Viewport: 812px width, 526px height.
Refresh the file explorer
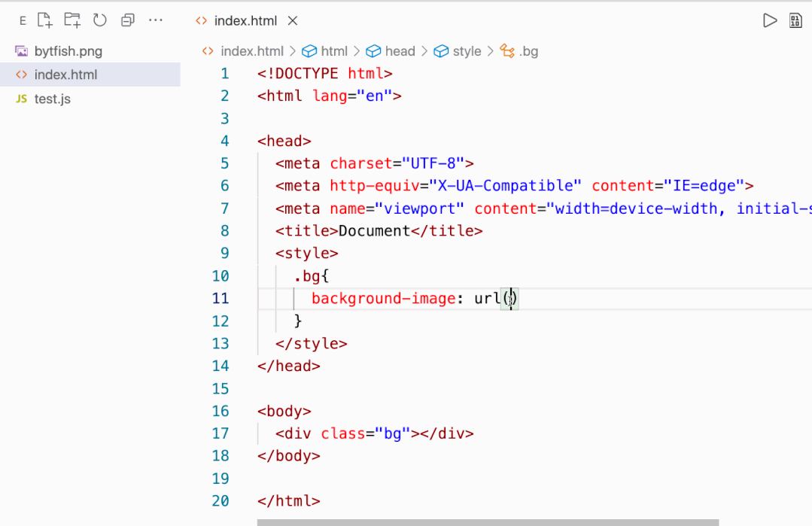(x=100, y=20)
